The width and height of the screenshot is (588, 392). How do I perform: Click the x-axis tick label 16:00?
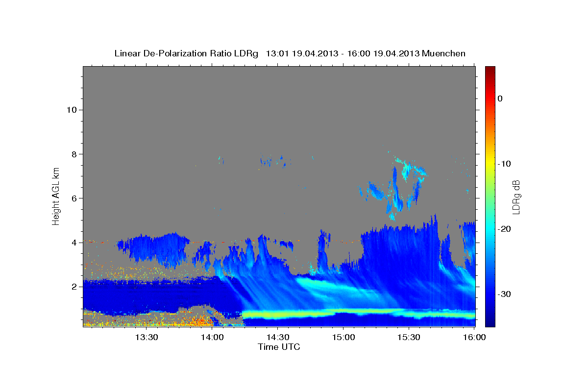point(474,337)
